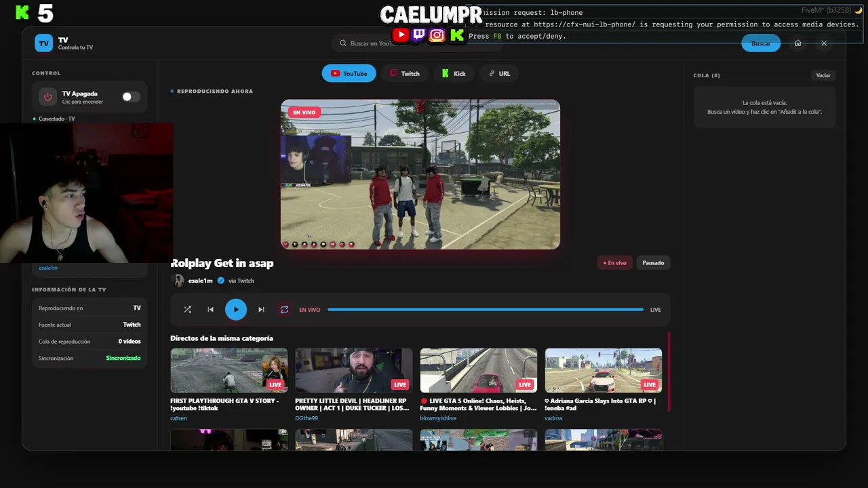
Task: Click the 'Conectado · TV' status text
Action: click(x=57, y=119)
